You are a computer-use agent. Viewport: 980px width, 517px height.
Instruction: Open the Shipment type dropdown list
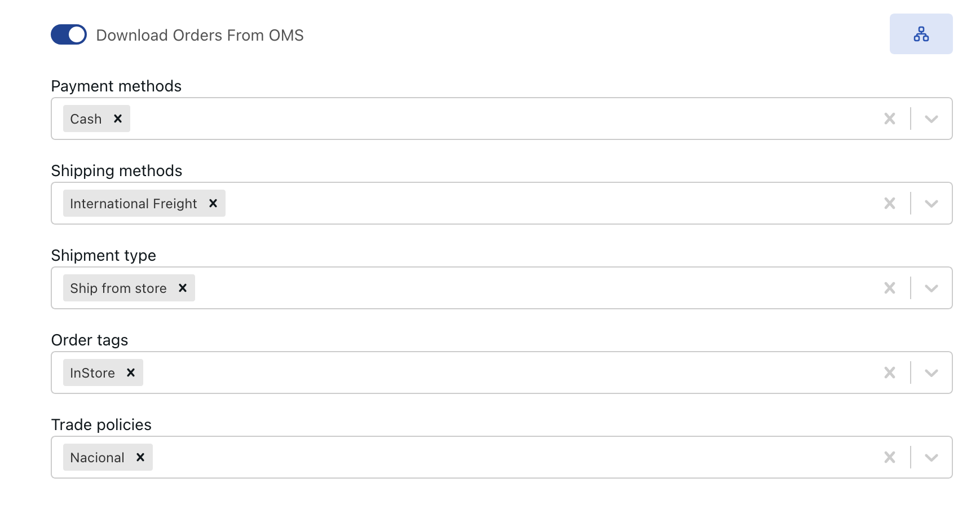pos(932,288)
